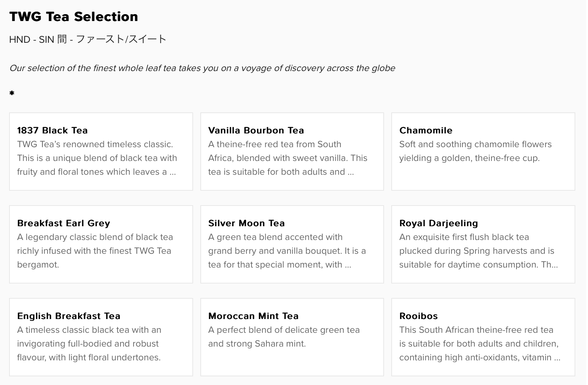
Task: Open the Breakfast Earl Grey card
Action: [x=101, y=244]
